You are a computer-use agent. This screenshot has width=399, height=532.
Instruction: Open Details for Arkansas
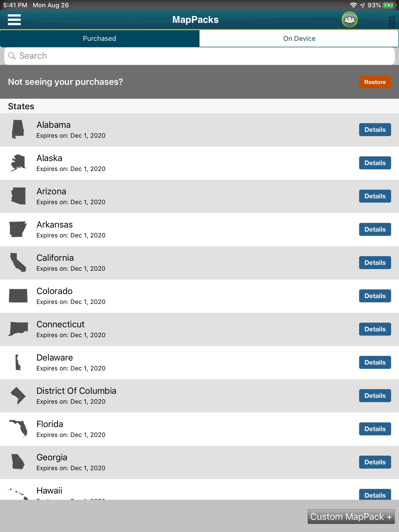tap(375, 229)
